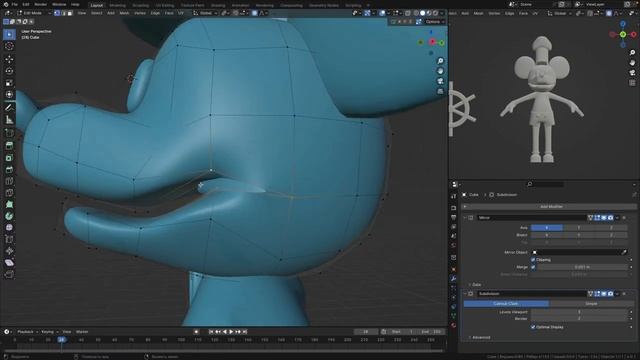Select the Shear tool
This screenshot has height=360, width=640.
[x=9, y=262]
